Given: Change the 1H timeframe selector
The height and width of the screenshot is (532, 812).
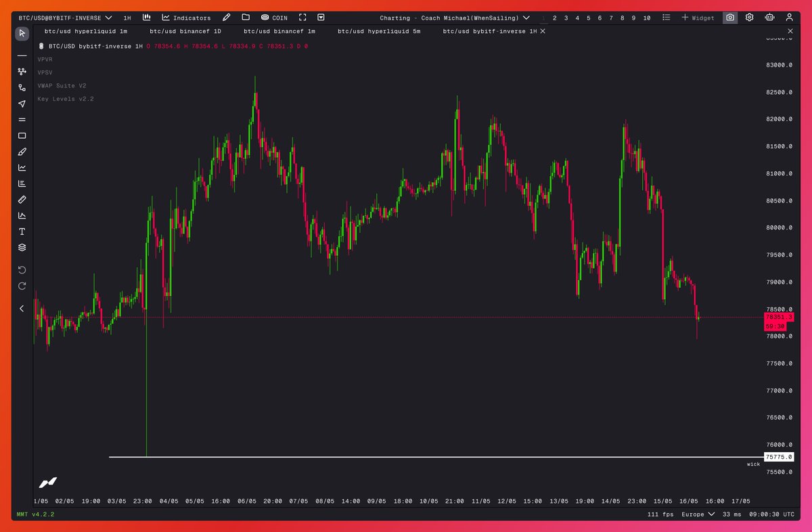Looking at the screenshot, I should click(x=127, y=18).
